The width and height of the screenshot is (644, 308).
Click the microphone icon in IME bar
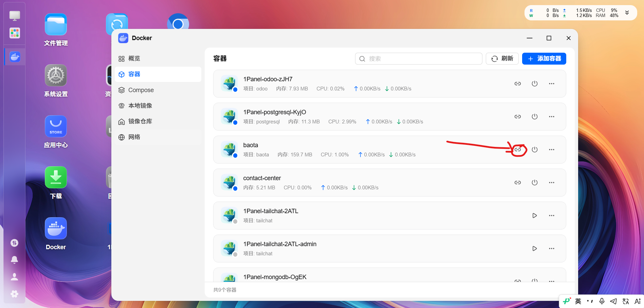(602, 301)
